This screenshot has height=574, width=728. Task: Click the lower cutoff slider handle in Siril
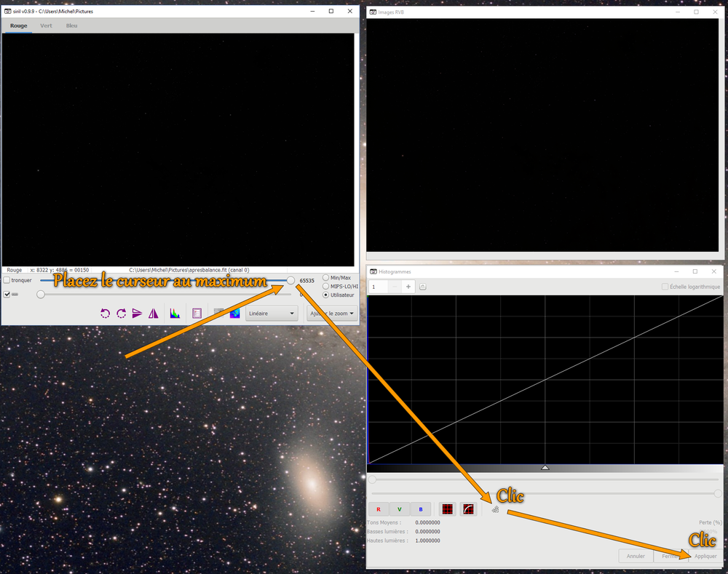click(41, 294)
